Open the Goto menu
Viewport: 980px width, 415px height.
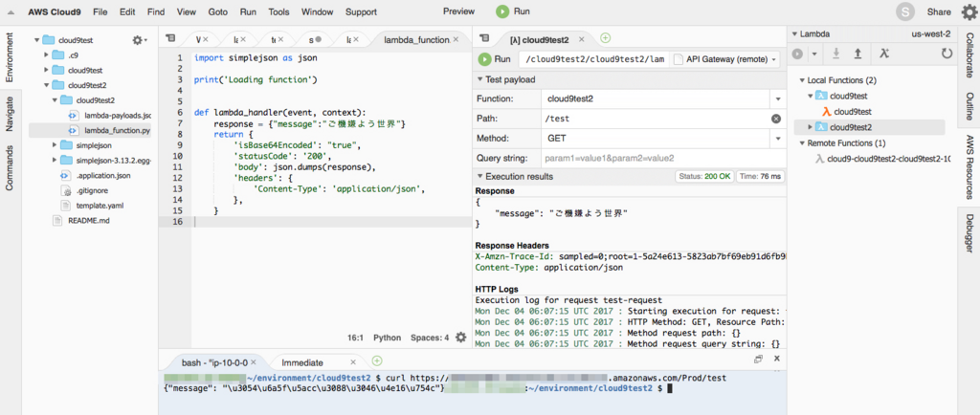point(217,11)
